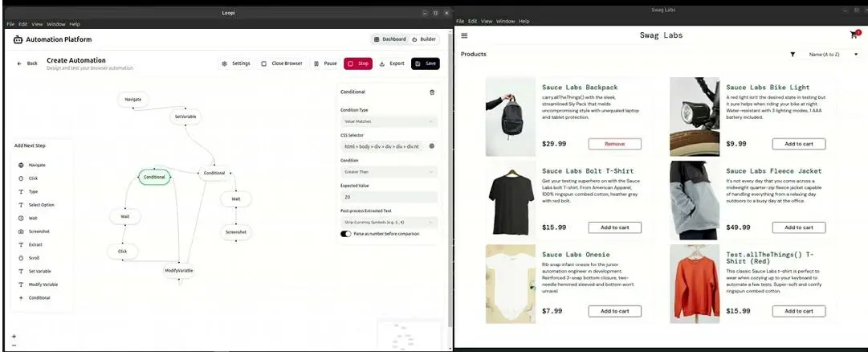Click the red T-Shirt product image
Viewport: 868px width, 352px height.
(x=695, y=284)
